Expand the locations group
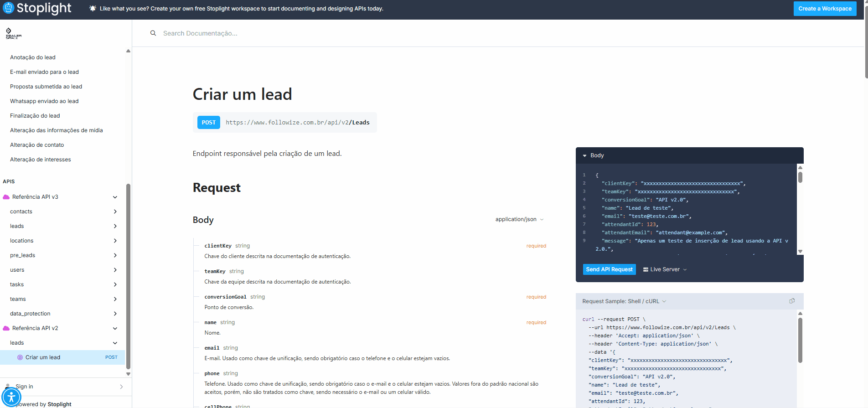The width and height of the screenshot is (868, 408). (x=115, y=241)
